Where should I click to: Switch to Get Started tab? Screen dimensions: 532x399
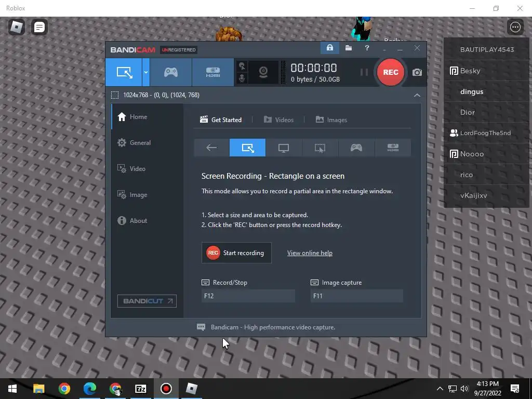pyautogui.click(x=221, y=120)
